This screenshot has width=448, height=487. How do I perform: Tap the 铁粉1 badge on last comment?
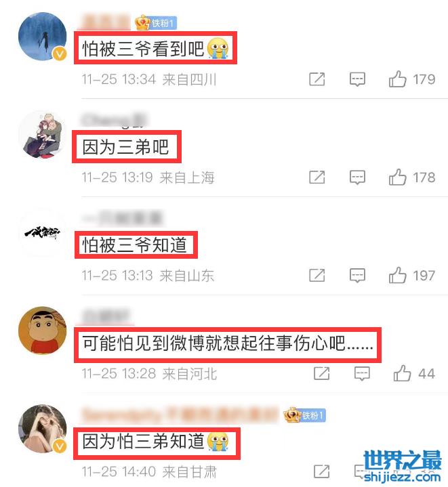coord(305,415)
